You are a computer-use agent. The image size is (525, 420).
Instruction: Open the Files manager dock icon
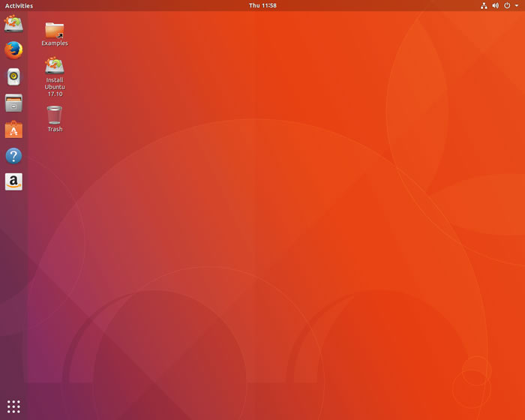click(13, 103)
